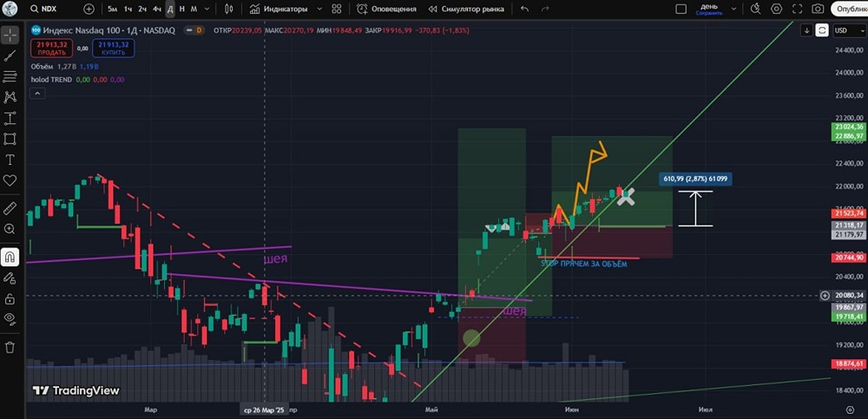Viewport: 868px width, 419px height.
Task: Click the Опубликовать publish button
Action: click(850, 9)
